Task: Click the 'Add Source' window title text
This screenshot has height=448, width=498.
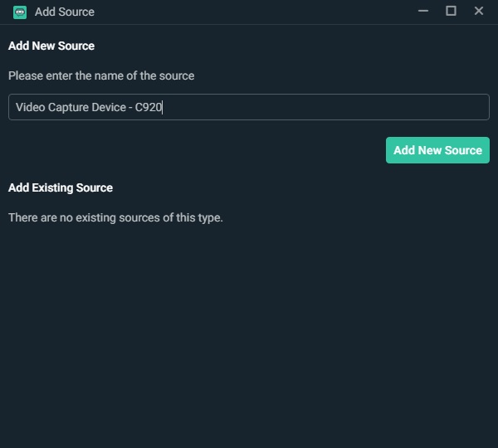Action: (65, 12)
